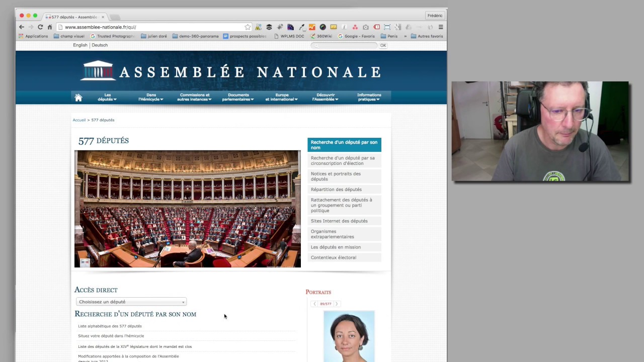Close the '577 députés' tab
Screen dimensions: 644x362
click(103, 17)
